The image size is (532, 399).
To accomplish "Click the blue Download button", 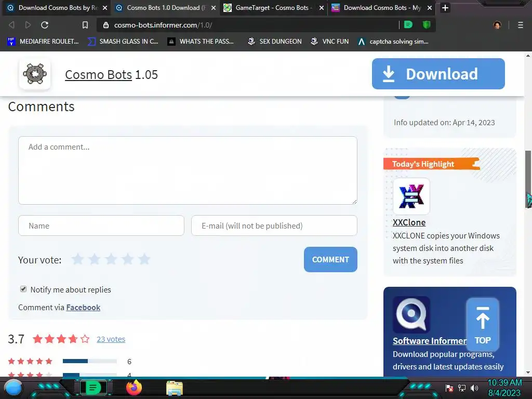I will coord(438,74).
